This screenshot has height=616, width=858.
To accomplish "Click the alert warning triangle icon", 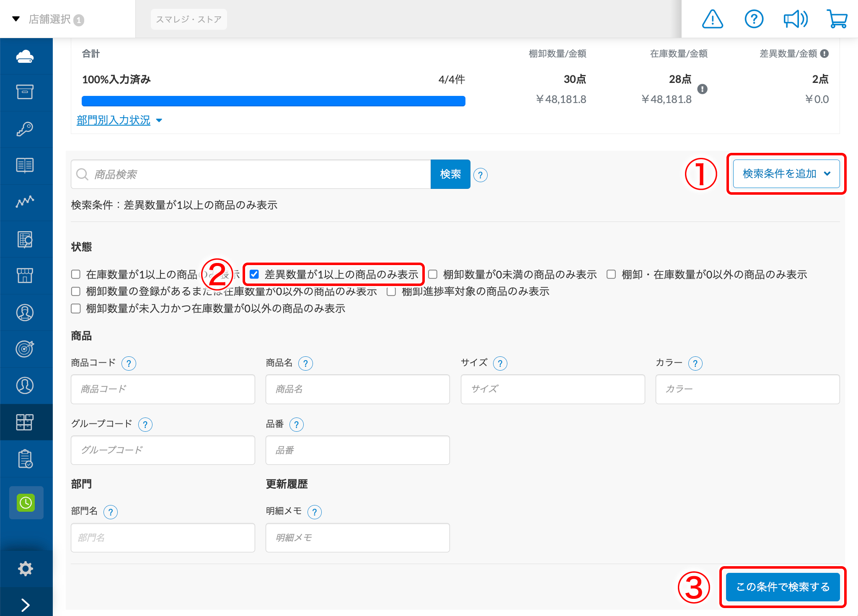I will [x=712, y=18].
